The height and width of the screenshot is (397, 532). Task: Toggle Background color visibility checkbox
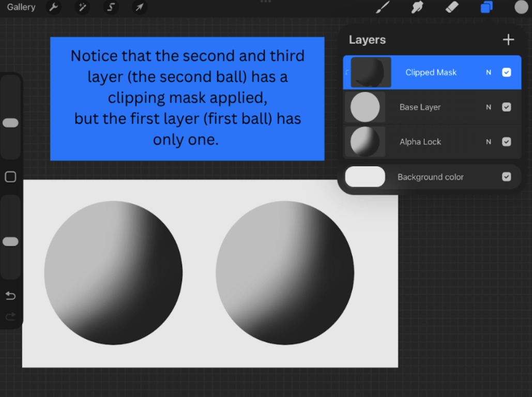coord(506,176)
